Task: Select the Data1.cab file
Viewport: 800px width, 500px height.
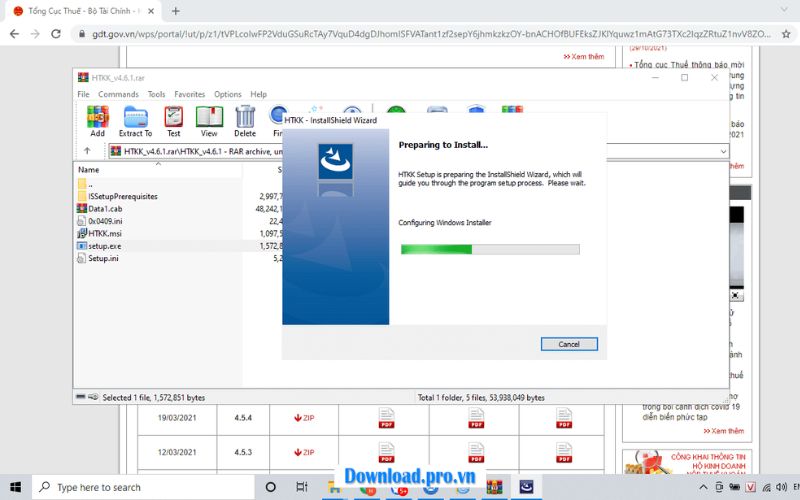Action: point(104,208)
